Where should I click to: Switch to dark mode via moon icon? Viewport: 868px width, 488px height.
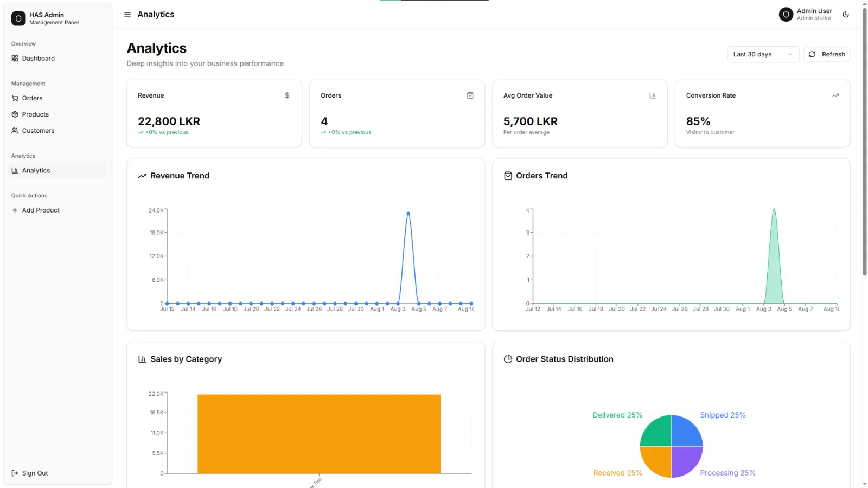[x=846, y=15]
